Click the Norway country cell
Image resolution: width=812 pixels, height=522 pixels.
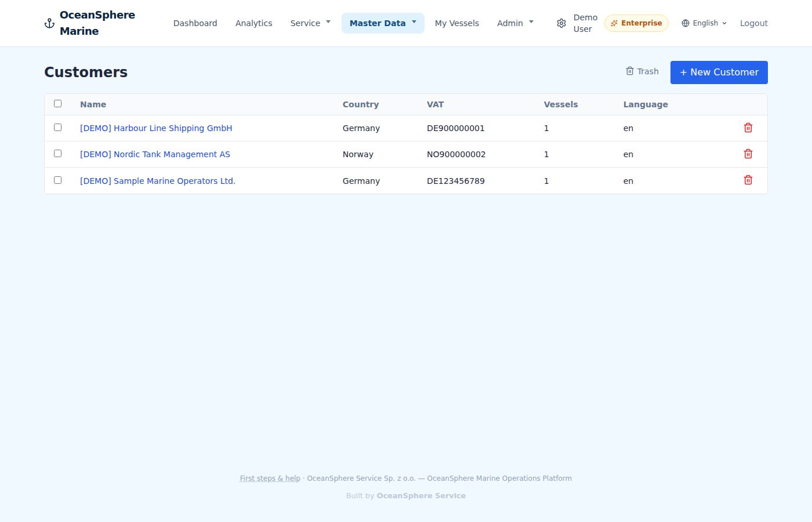tap(358, 154)
